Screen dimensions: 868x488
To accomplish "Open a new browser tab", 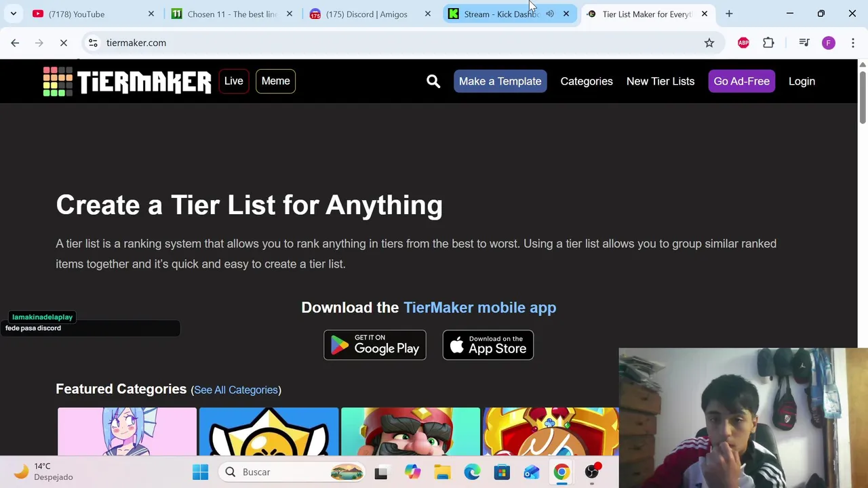I will 729,14.
